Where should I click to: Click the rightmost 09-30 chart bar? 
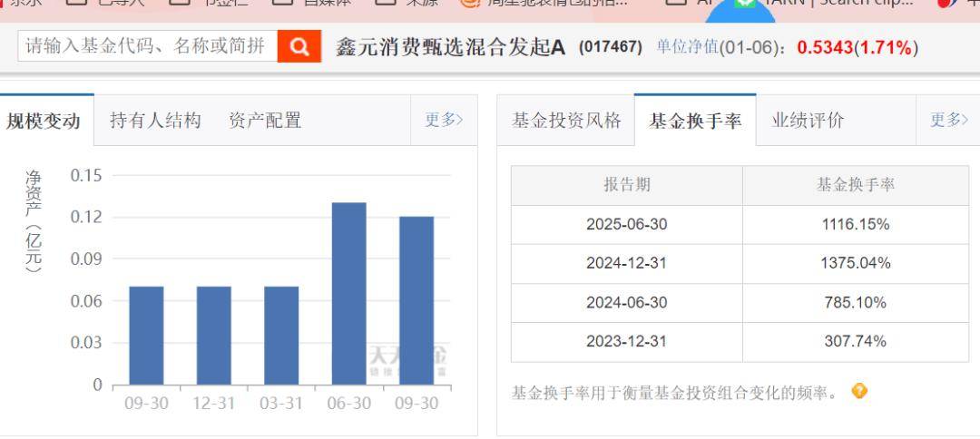click(416, 300)
